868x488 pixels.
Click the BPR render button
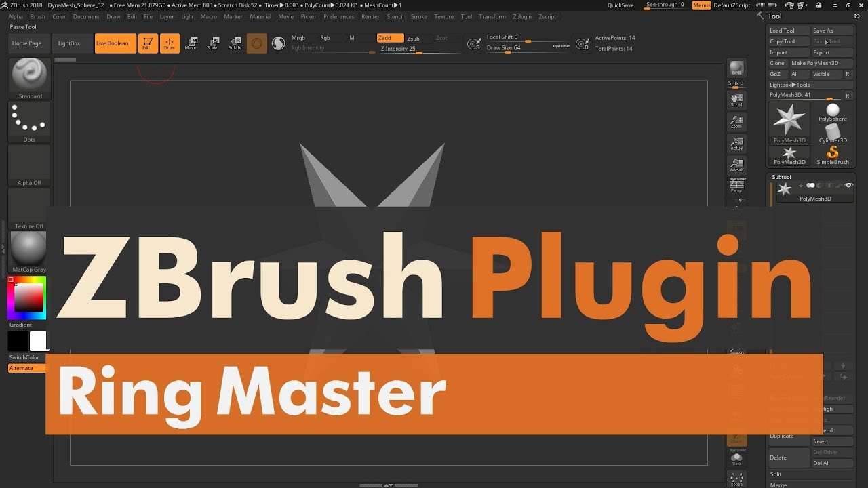pos(736,69)
